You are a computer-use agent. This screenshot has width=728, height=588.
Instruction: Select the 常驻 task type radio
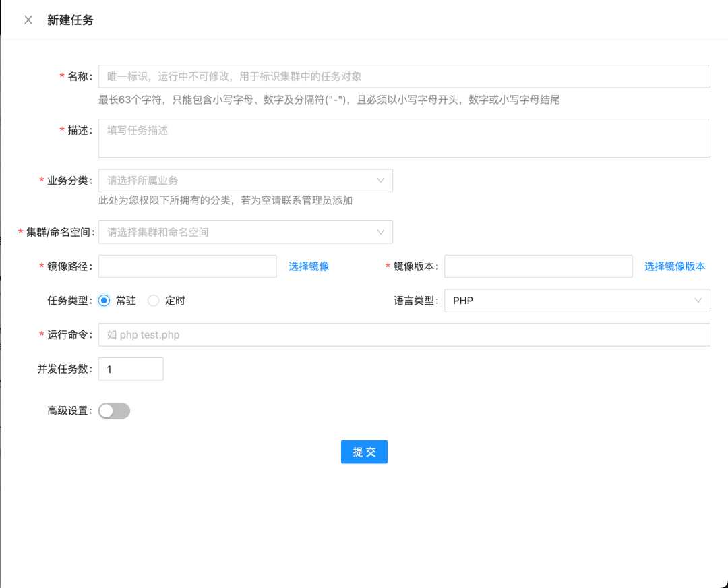pos(104,301)
